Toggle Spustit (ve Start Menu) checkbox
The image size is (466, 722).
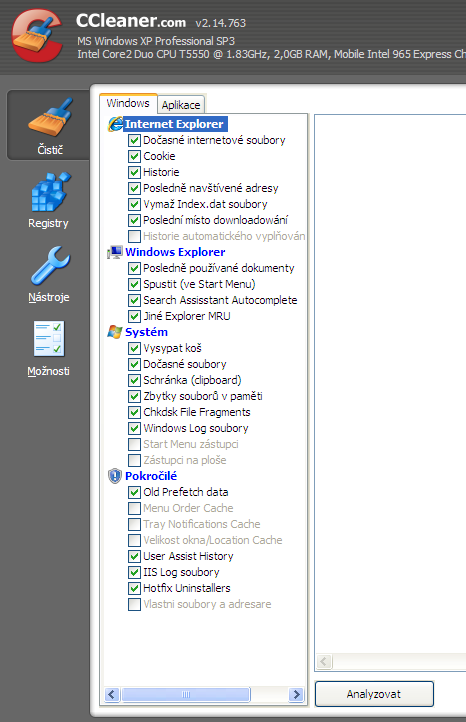(x=134, y=284)
